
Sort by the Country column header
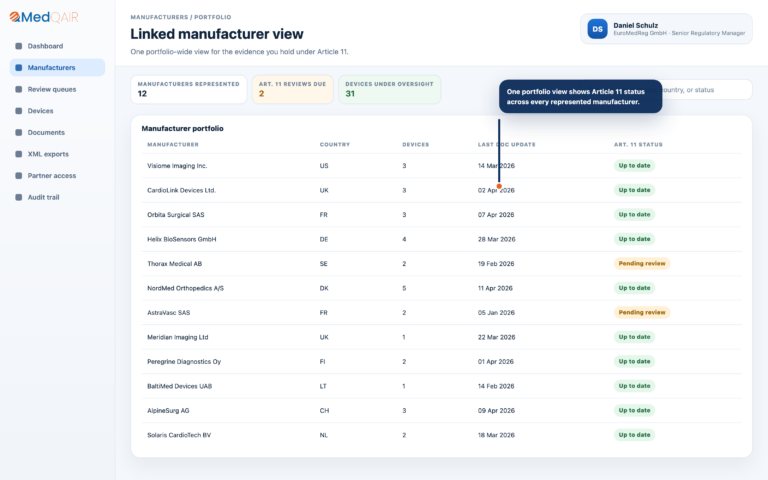pyautogui.click(x=335, y=144)
